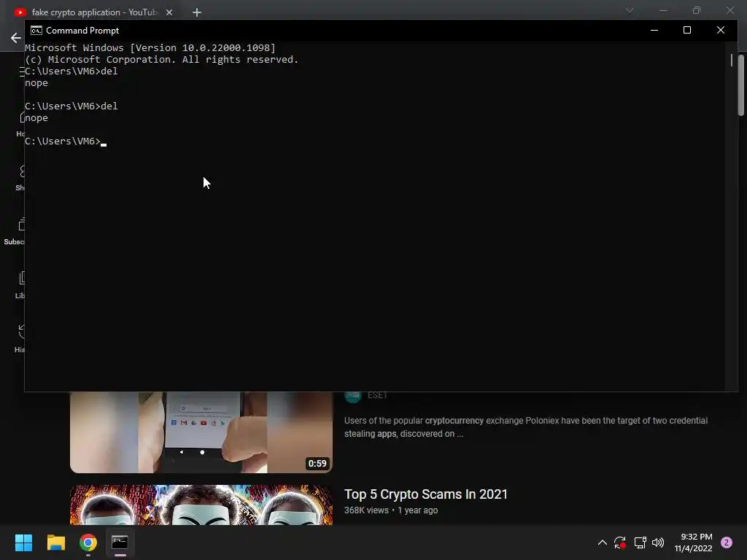
Task: Open the clock showing 9:32 PM
Action: (x=693, y=542)
